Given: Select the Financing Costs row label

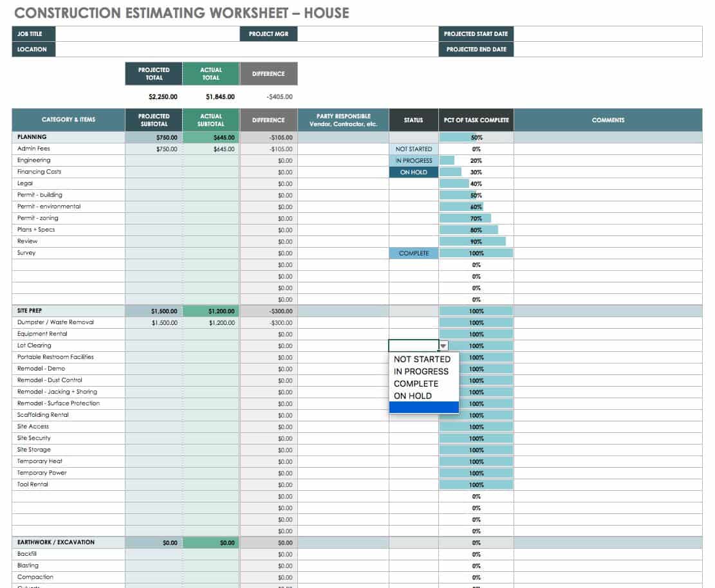Looking at the screenshot, I should click(39, 172).
